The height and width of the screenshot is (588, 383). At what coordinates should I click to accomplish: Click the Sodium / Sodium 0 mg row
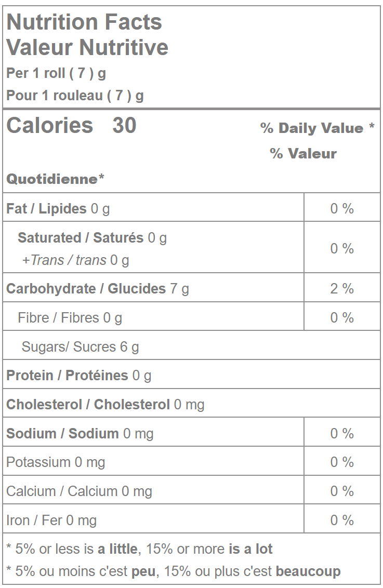(x=80, y=434)
